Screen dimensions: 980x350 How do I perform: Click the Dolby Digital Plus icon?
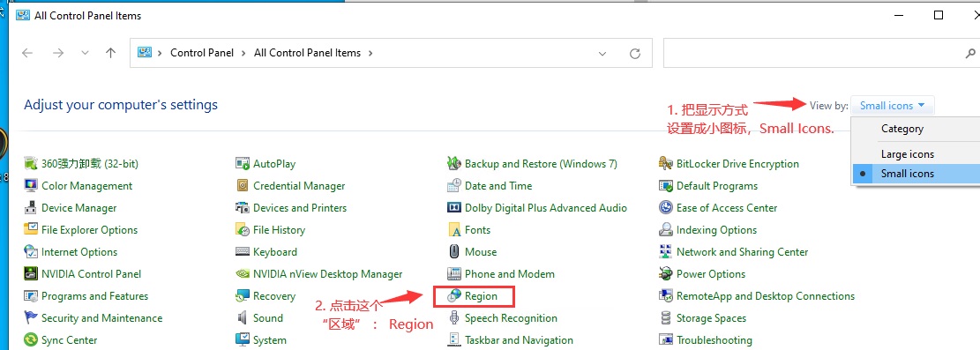454,207
